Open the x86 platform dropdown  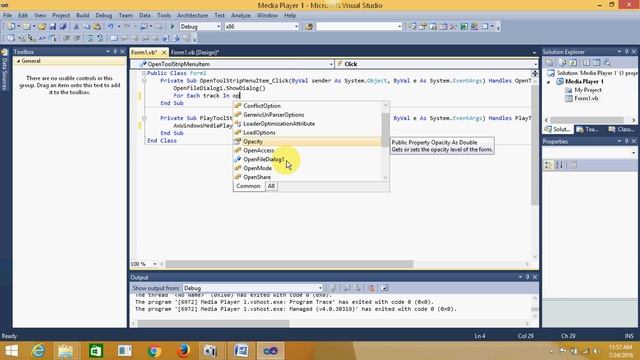(296, 27)
